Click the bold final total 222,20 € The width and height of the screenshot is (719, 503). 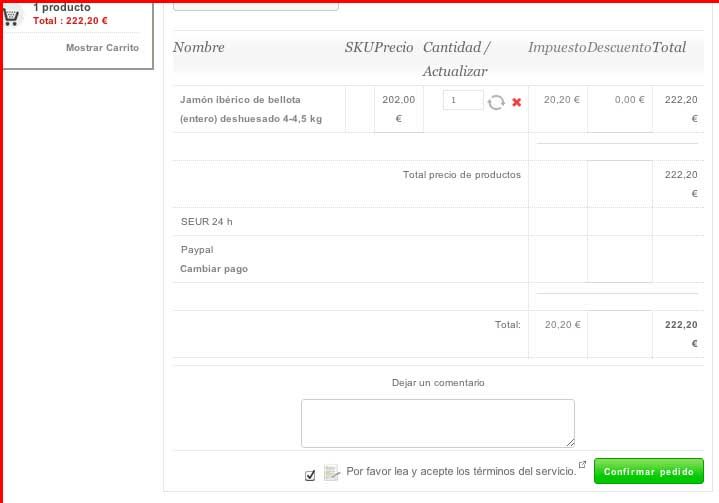[681, 334]
